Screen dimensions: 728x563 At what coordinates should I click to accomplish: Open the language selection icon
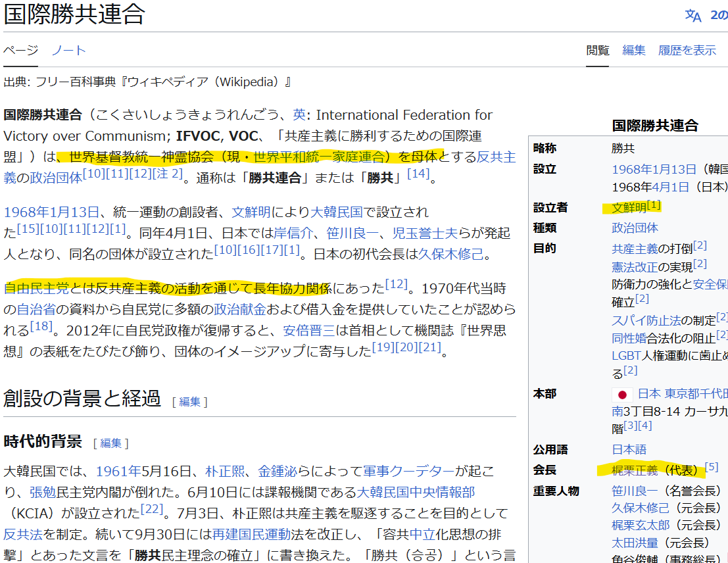693,15
